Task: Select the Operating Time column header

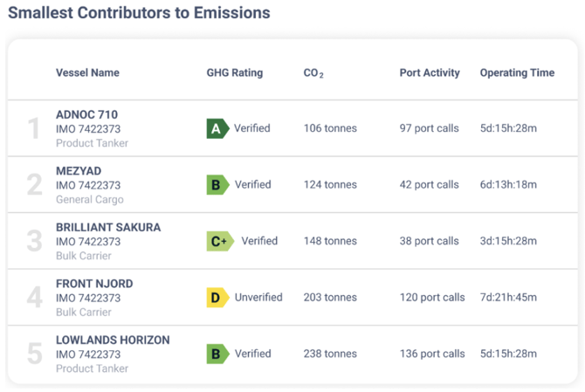Action: click(517, 72)
